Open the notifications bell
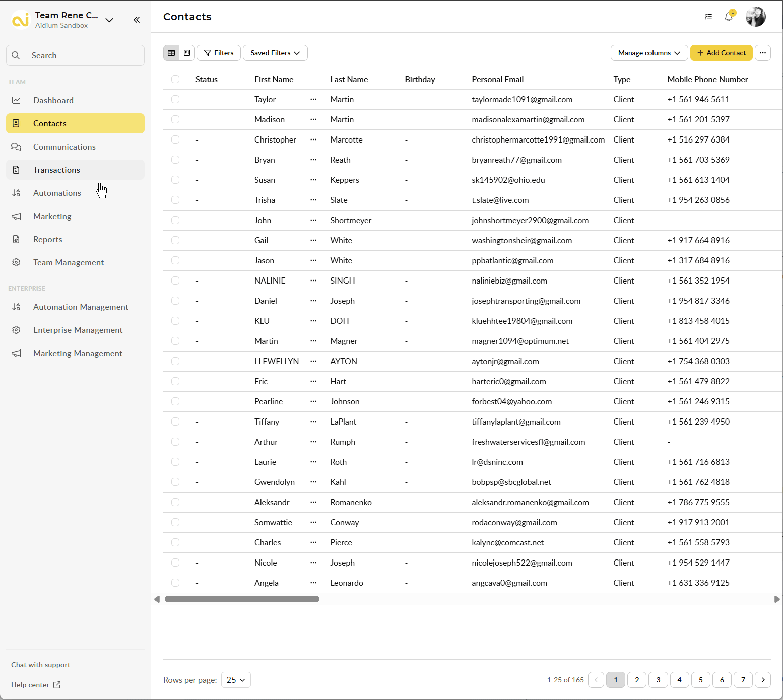 coord(728,17)
